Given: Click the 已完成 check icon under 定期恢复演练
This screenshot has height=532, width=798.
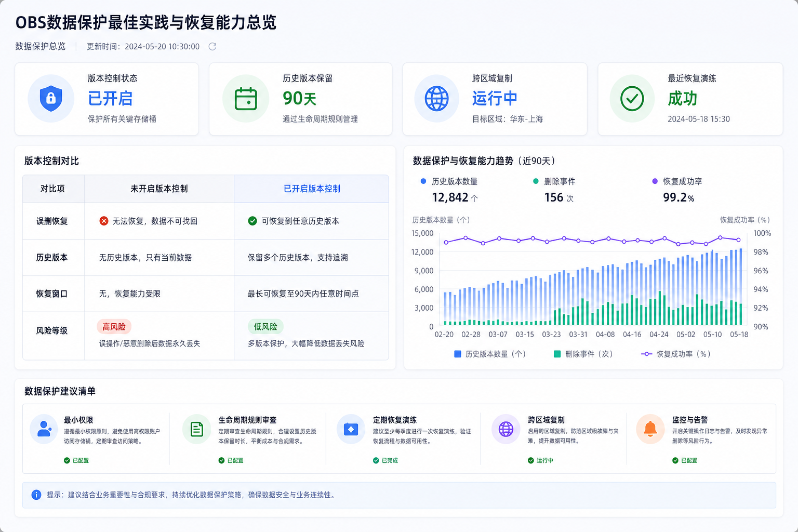Looking at the screenshot, I should pos(376,460).
